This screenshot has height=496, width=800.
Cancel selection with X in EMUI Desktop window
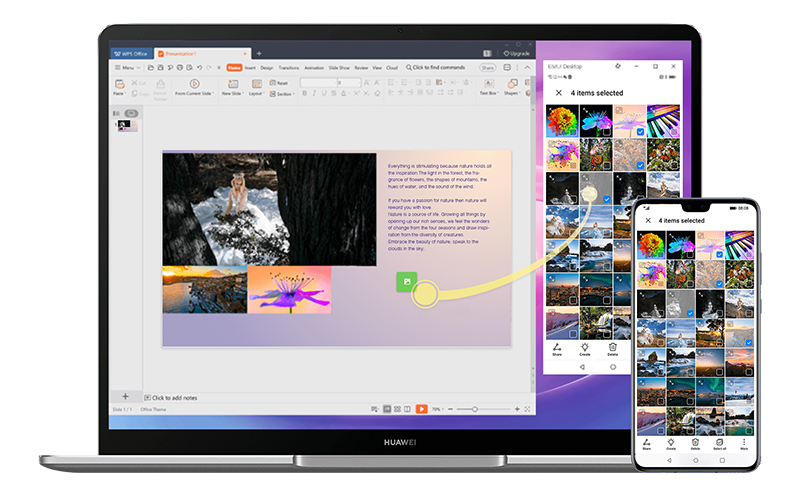559,92
